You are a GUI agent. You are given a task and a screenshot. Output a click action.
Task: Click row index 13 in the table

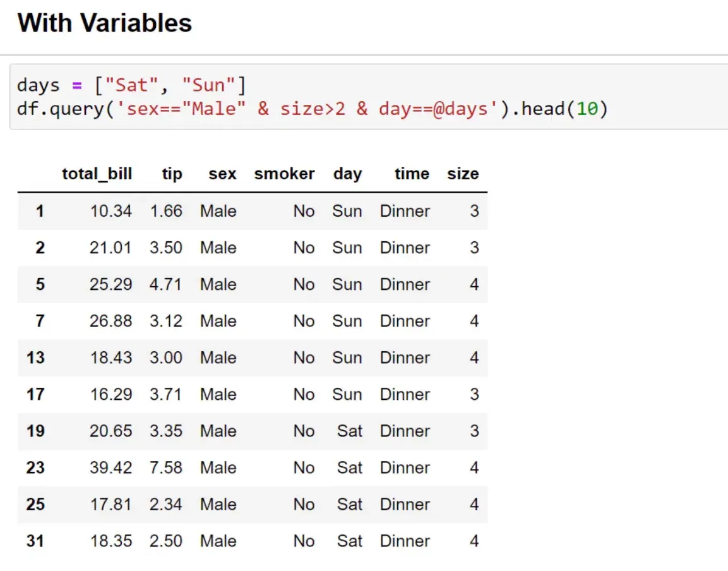(x=35, y=358)
